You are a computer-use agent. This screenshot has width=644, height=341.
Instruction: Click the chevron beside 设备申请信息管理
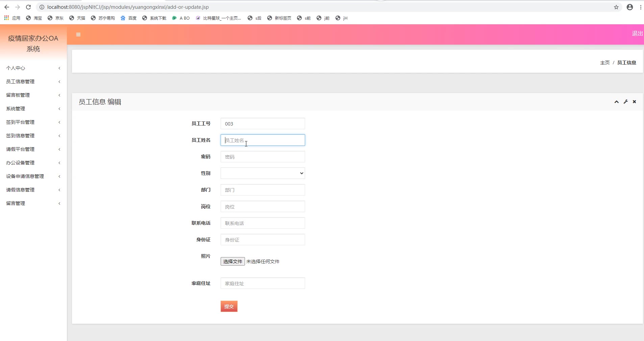point(59,176)
